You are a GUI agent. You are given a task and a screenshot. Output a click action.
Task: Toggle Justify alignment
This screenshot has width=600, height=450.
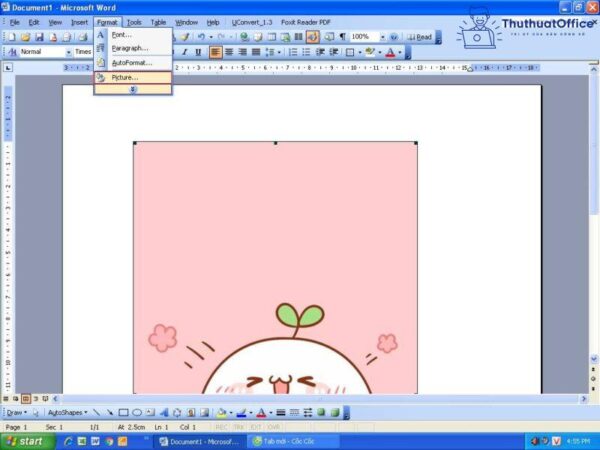[x=256, y=52]
